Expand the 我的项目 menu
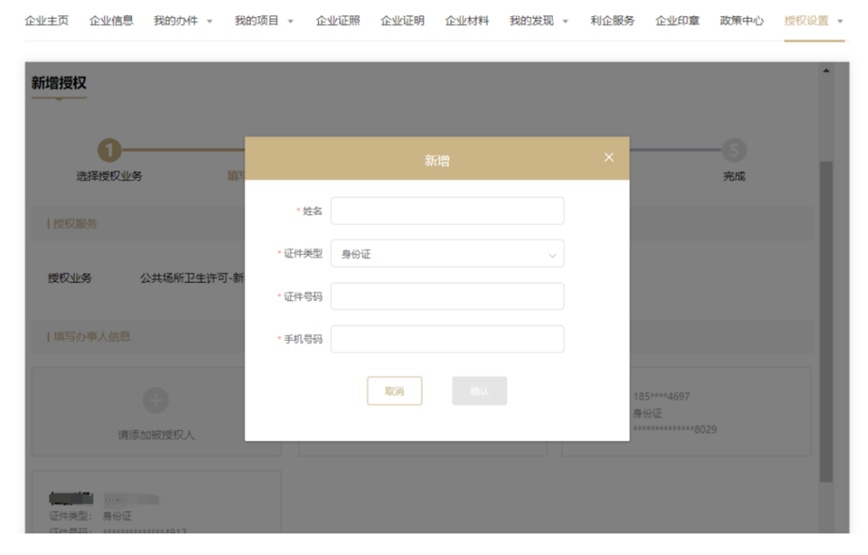Image resolution: width=868 pixels, height=555 pixels. 264,21
